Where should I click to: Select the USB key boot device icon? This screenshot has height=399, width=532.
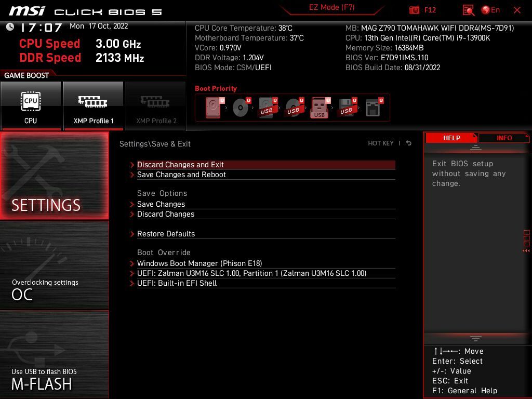321,108
